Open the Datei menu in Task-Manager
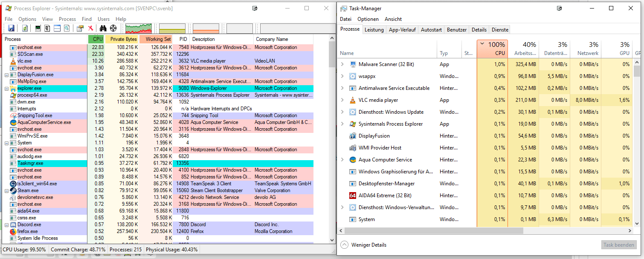The height and width of the screenshot is (259, 644). tap(345, 19)
